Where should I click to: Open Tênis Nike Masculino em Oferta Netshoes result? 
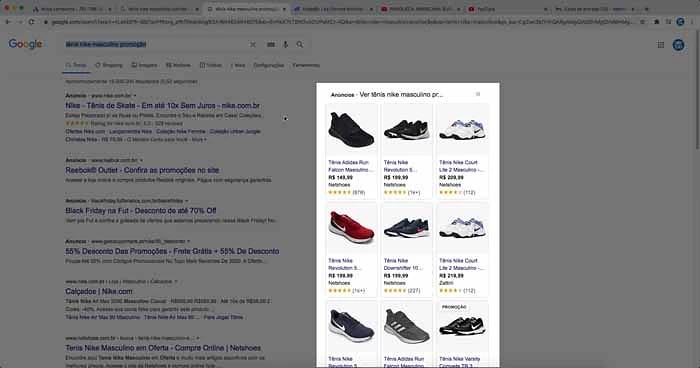pyautogui.click(x=163, y=347)
